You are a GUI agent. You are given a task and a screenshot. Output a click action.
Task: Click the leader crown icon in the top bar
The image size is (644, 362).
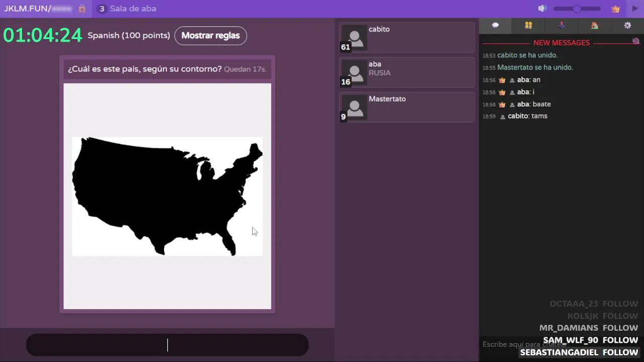615,9
